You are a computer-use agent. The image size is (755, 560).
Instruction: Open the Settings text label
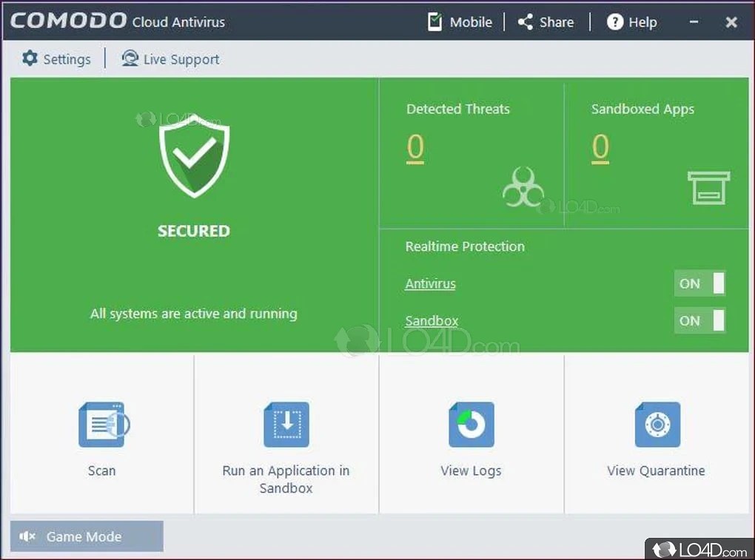tap(67, 59)
